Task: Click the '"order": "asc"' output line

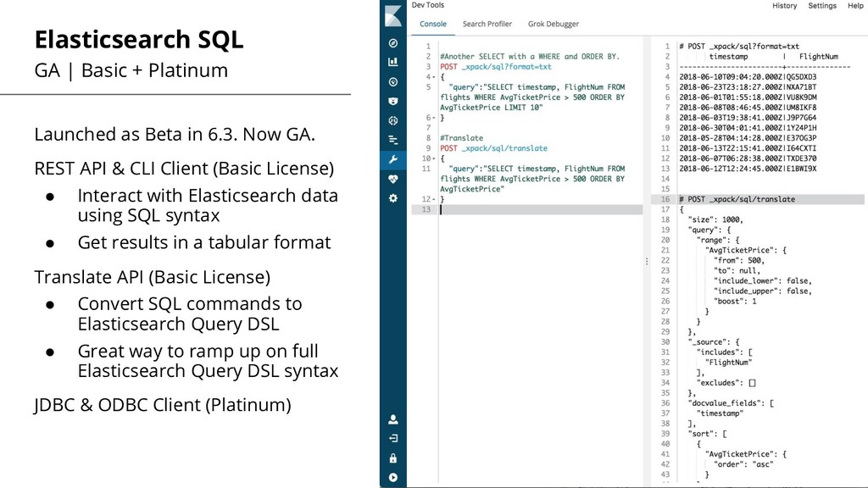Action: (x=743, y=464)
